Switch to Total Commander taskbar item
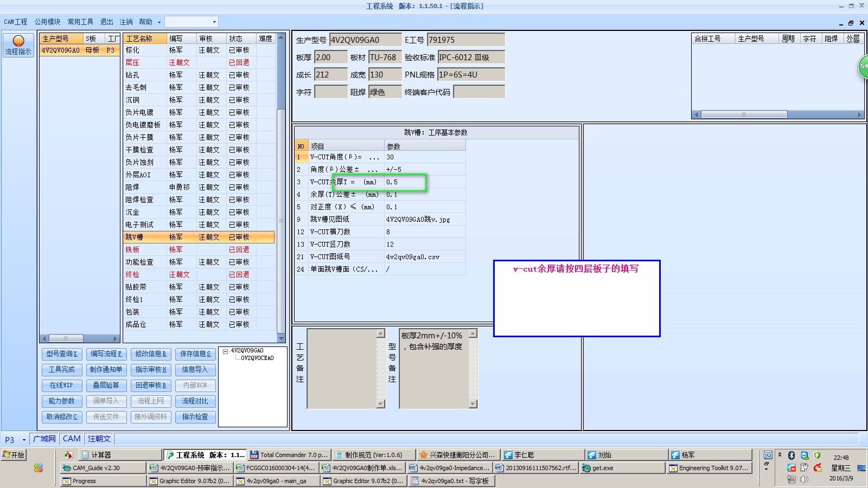The image size is (868, 488). 289,455
